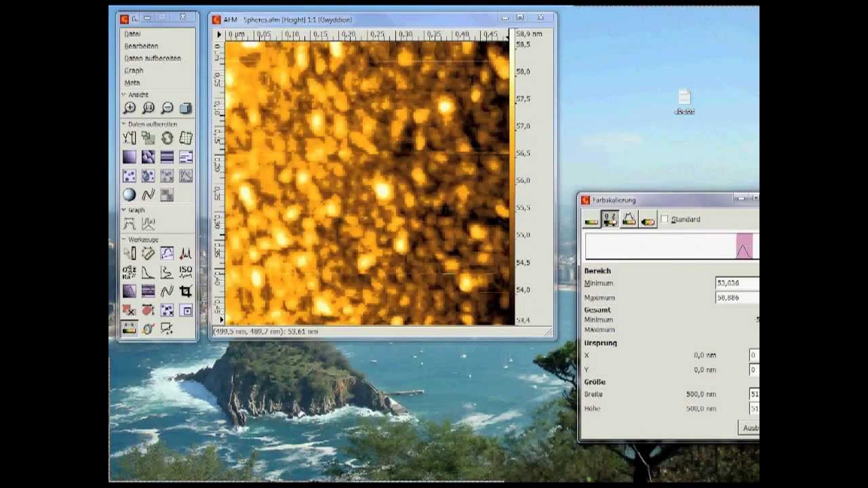
Task: Select the profile extraction tool
Action: (x=167, y=253)
